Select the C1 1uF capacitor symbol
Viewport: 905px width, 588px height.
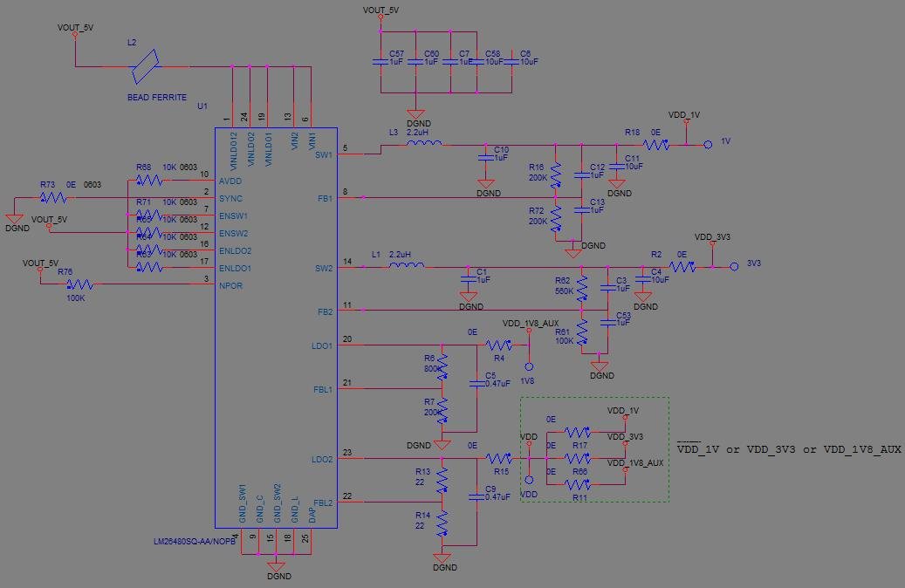tap(468, 280)
